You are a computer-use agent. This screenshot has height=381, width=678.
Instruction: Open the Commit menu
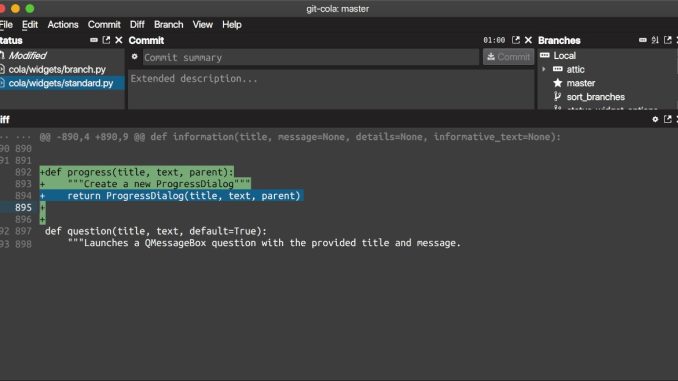point(104,25)
